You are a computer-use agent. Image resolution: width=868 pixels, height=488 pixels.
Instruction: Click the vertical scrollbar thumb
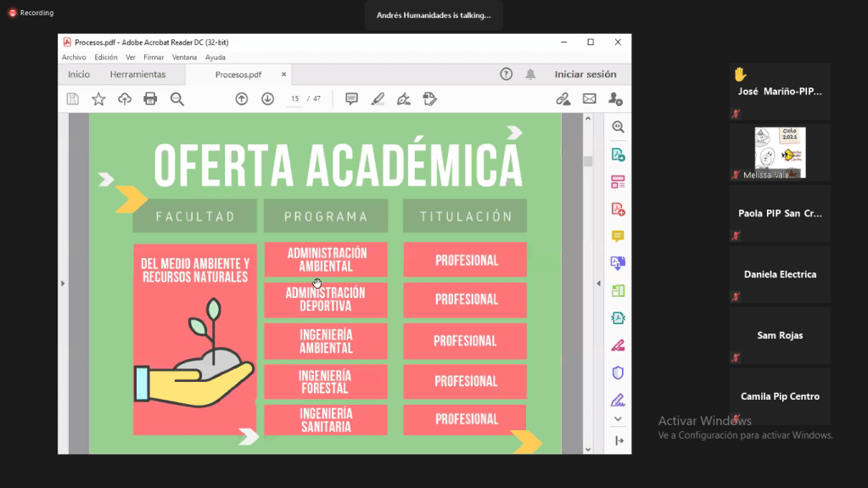[588, 161]
